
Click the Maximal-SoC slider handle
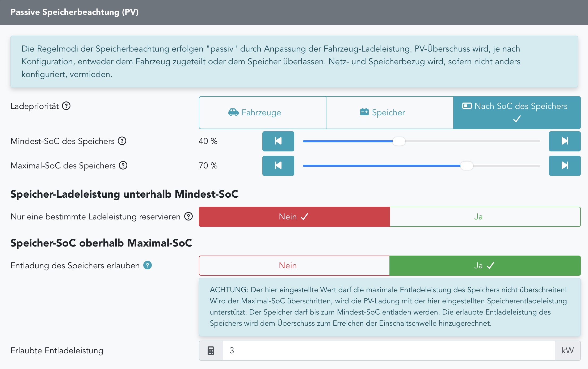[x=467, y=166]
